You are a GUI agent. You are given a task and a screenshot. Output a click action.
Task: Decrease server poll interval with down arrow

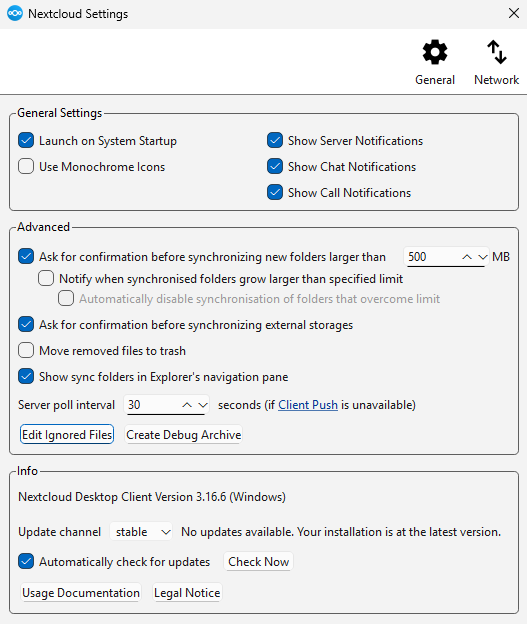(x=203, y=405)
